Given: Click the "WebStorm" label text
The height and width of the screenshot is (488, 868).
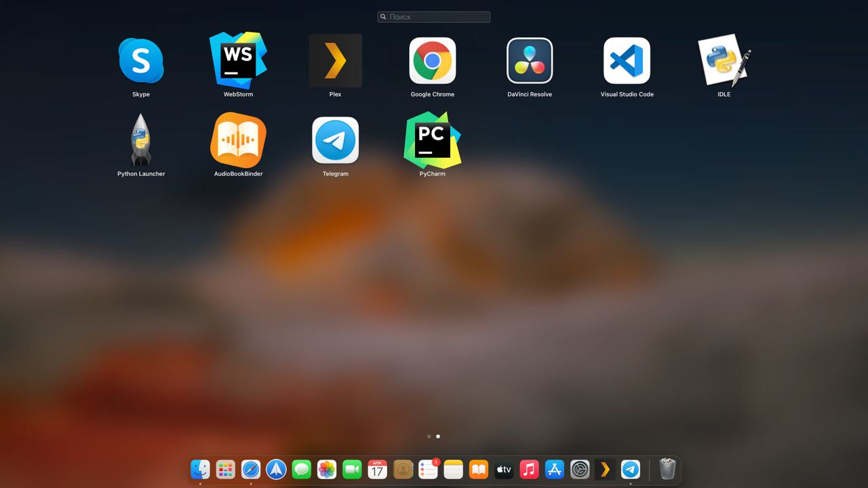Looking at the screenshot, I should click(238, 94).
